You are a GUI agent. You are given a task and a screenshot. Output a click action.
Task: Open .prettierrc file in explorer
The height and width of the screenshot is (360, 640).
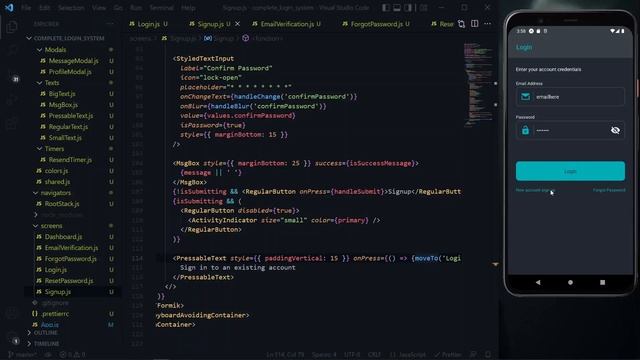pyautogui.click(x=55, y=314)
